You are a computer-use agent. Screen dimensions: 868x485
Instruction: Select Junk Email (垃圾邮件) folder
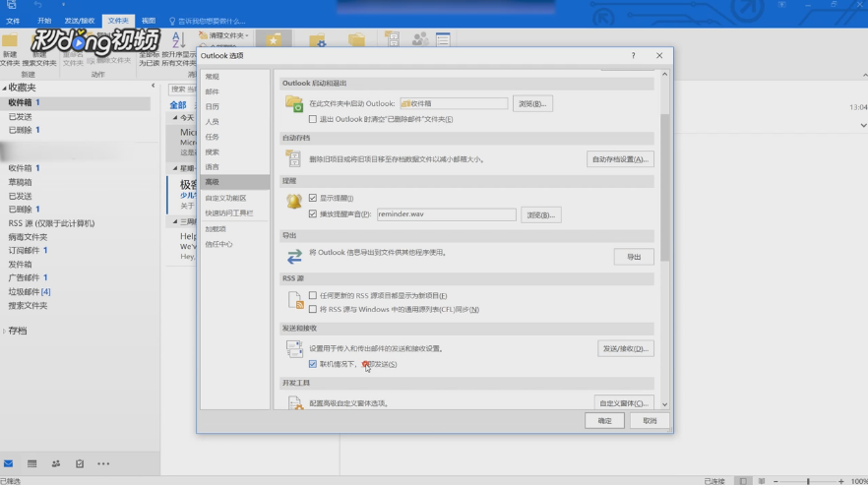click(30, 292)
